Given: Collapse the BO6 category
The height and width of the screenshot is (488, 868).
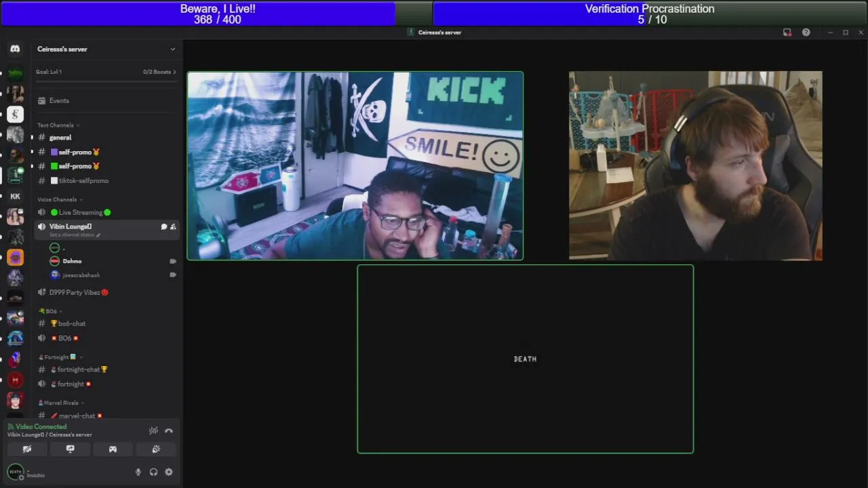Looking at the screenshot, I should (51, 311).
